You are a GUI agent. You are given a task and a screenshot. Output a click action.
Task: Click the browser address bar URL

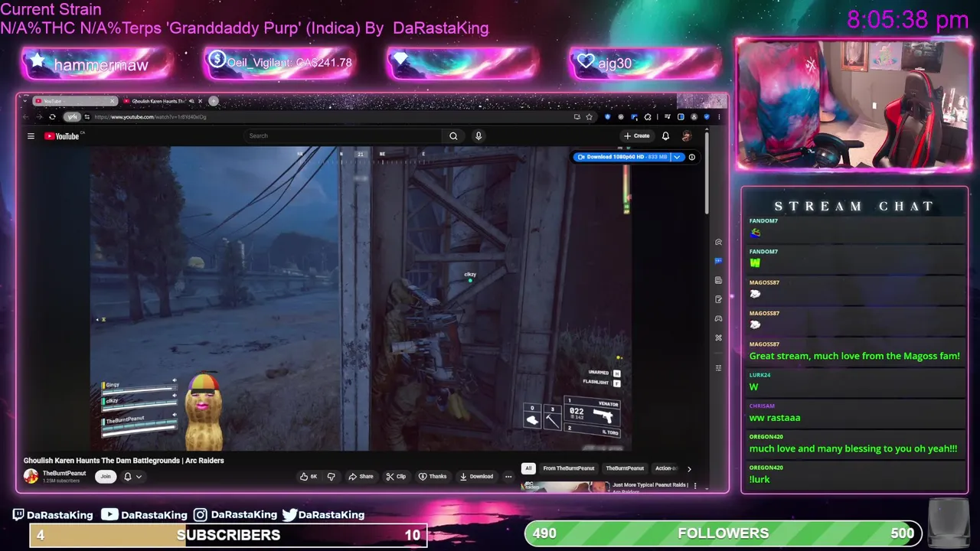tap(150, 117)
